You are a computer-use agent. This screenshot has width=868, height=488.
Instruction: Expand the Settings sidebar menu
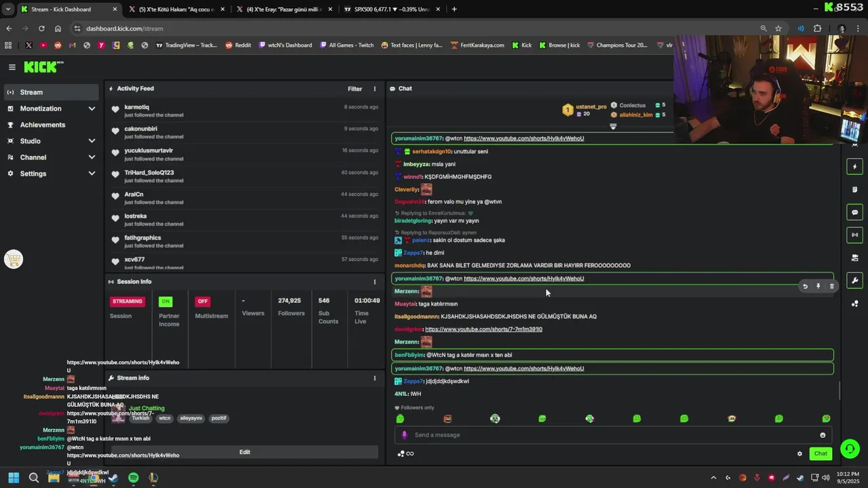(x=52, y=174)
